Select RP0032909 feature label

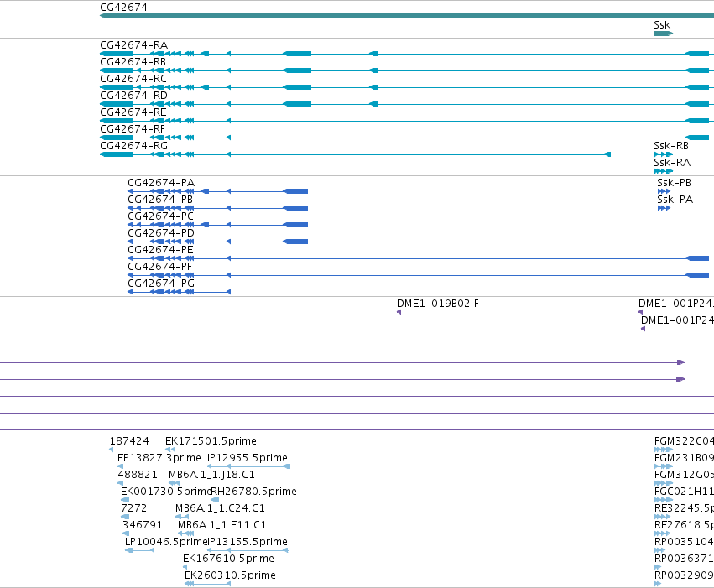tap(684, 576)
